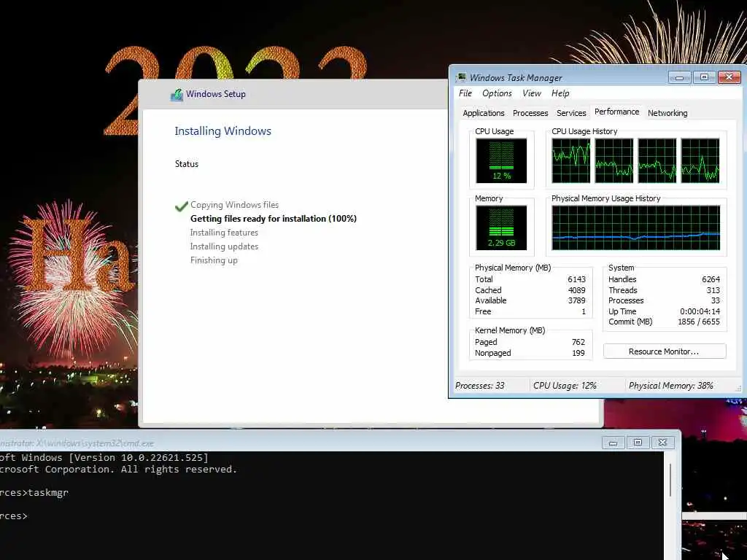Click the Free memory value 1
The image size is (747, 560).
[584, 311]
